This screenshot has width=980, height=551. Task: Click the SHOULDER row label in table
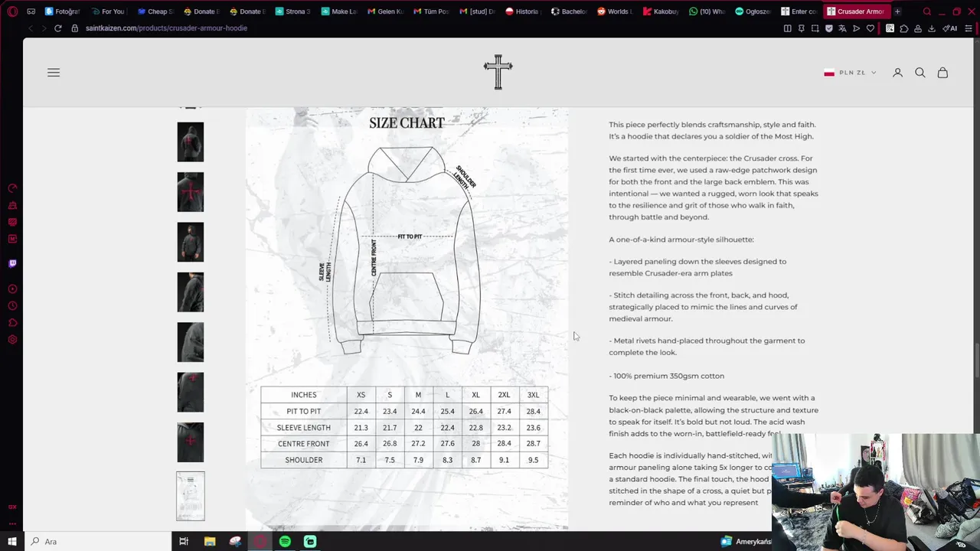point(304,460)
